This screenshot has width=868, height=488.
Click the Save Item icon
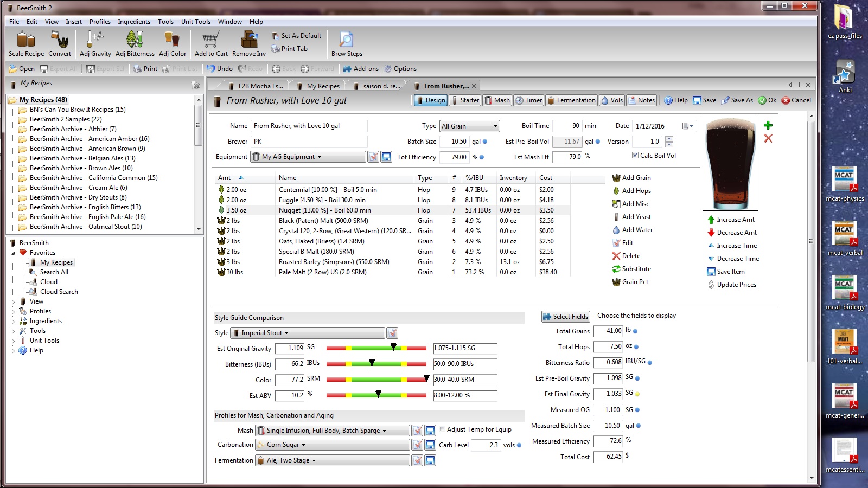pos(711,272)
